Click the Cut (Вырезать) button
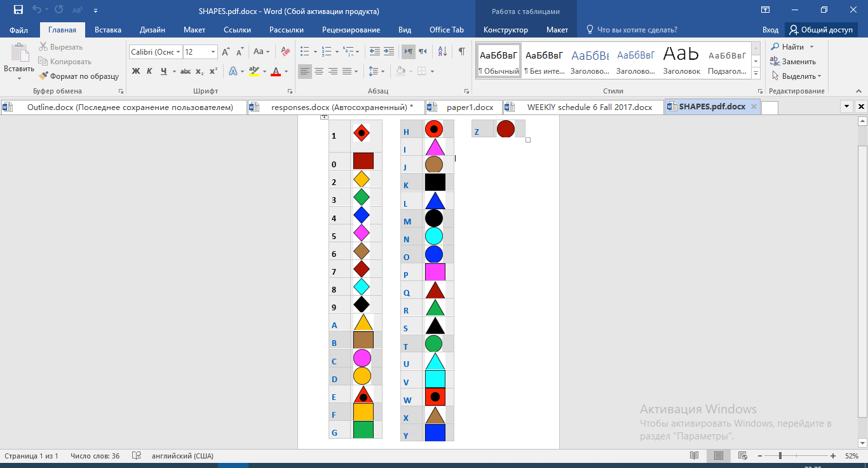Image resolution: width=868 pixels, height=468 pixels. pos(61,47)
